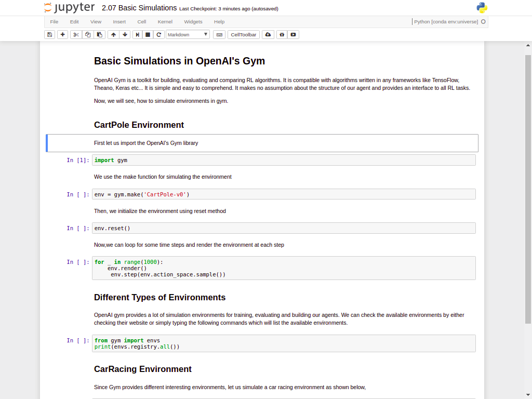Viewport: 532px width, 399px height.
Task: Click Python [conda env:universe] kernel name
Action: 446,22
